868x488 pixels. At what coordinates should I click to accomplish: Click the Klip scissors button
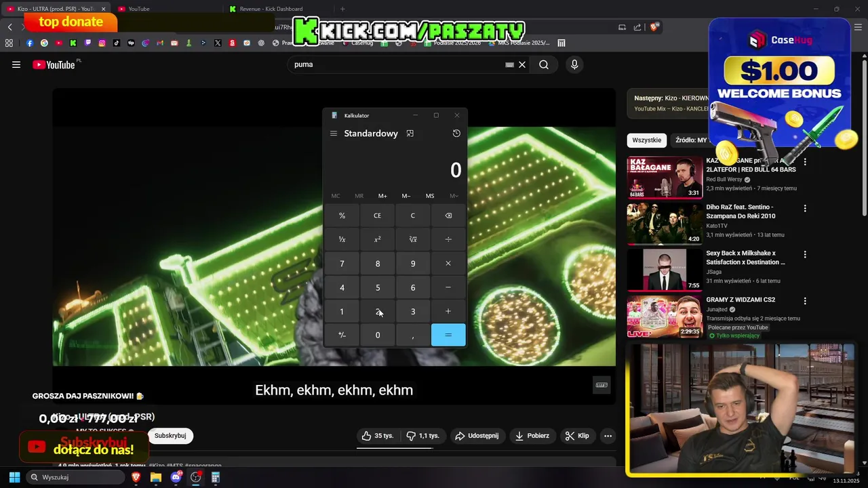tap(577, 436)
